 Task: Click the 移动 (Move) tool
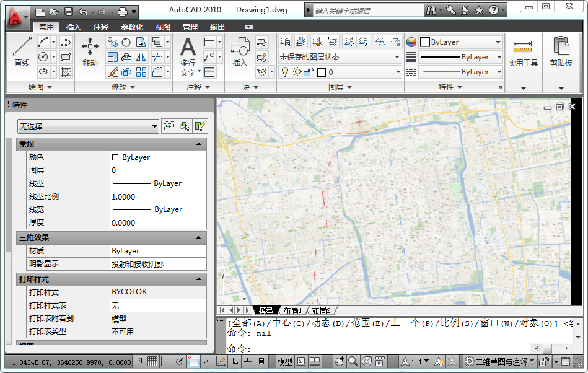[90, 51]
